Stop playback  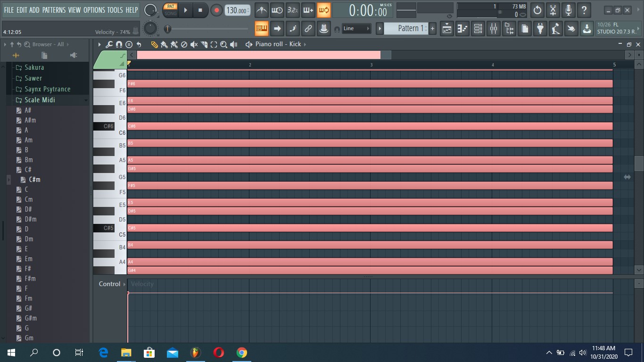click(200, 10)
